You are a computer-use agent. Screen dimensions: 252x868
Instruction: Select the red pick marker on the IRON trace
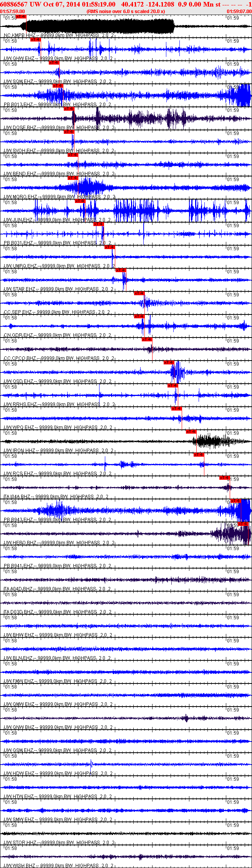[191, 432]
